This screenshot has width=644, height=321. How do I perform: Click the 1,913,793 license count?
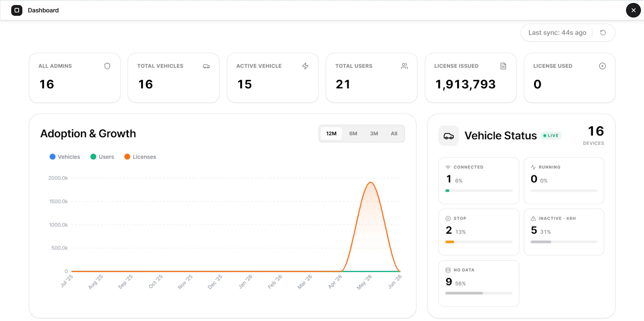[465, 84]
